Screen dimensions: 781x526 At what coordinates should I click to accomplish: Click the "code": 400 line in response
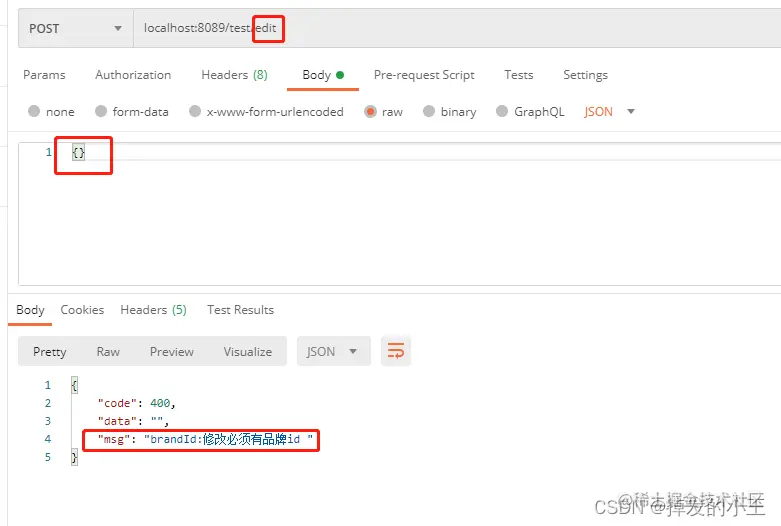pos(136,403)
